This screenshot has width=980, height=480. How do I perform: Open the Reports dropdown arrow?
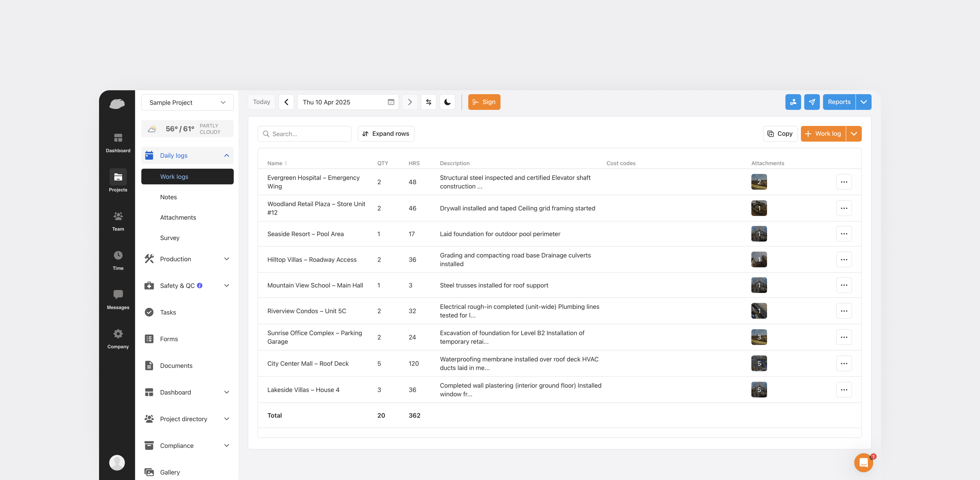pos(863,102)
